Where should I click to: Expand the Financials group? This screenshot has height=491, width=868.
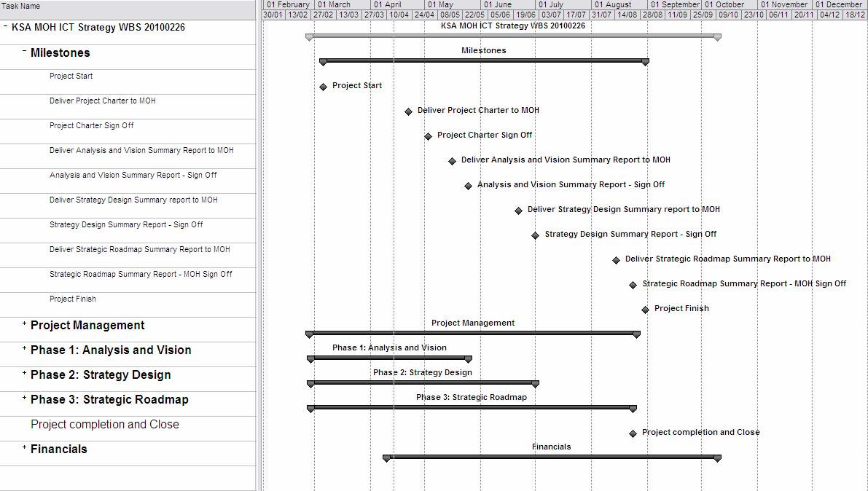tap(24, 447)
